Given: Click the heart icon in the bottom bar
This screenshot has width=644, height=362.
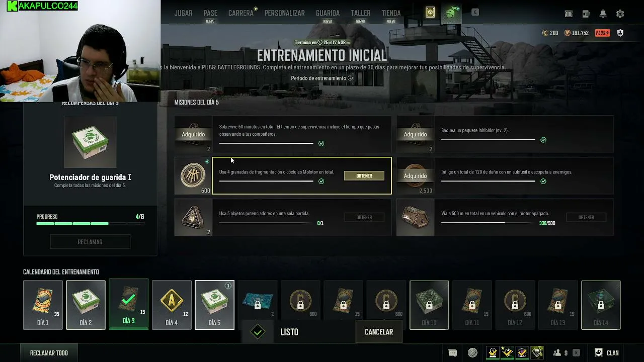Looking at the screenshot, I should coord(537,353).
